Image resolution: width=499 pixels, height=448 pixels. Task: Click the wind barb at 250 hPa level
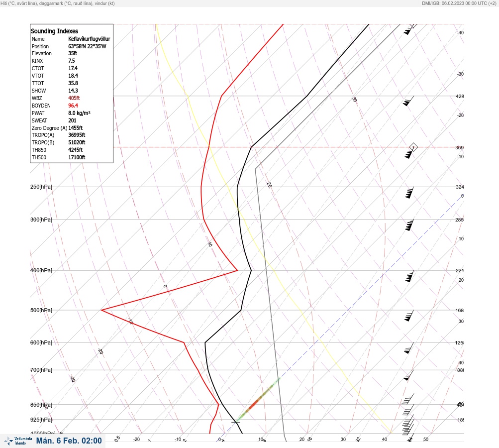409,193
